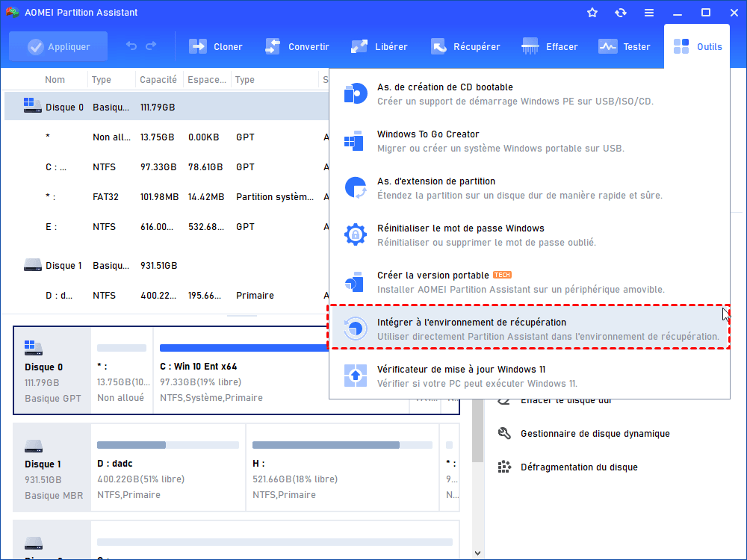This screenshot has height=560, width=747.
Task: Select the E: NTFS partition row
Action: [x=167, y=227]
